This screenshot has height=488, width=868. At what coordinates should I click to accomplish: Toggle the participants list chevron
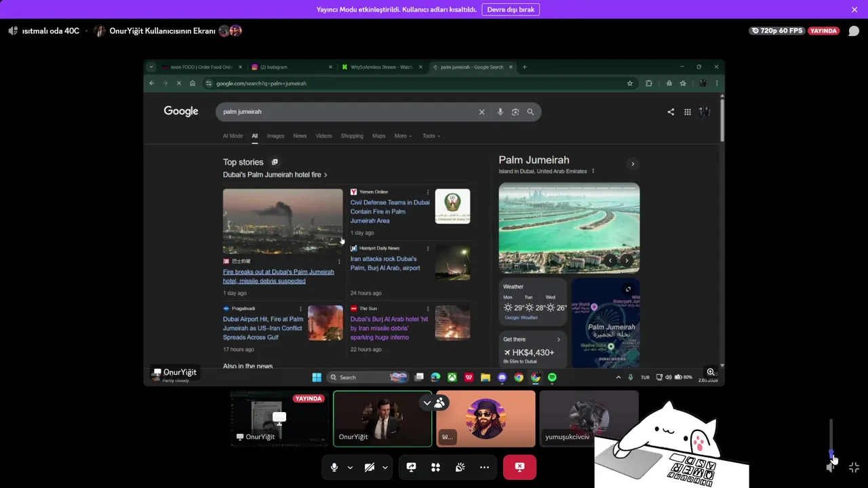coord(427,403)
